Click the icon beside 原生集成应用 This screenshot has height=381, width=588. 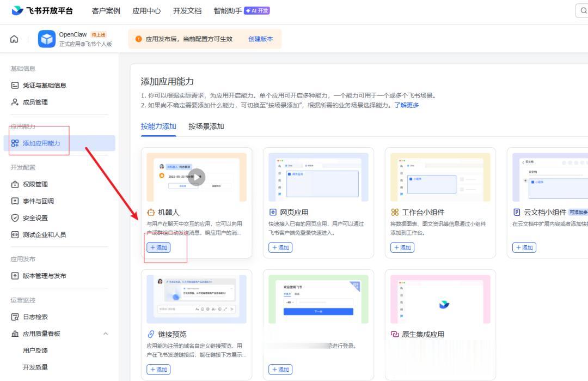pyautogui.click(x=395, y=334)
